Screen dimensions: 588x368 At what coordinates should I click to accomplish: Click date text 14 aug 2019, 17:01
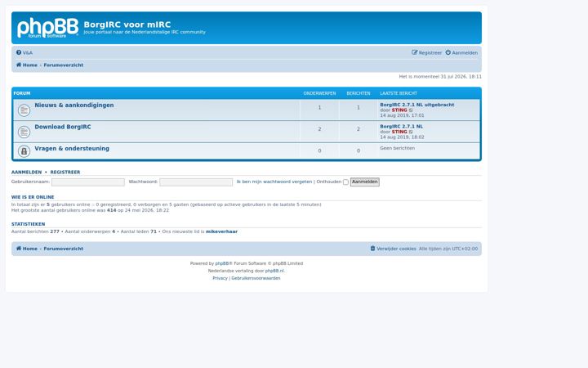(402, 115)
